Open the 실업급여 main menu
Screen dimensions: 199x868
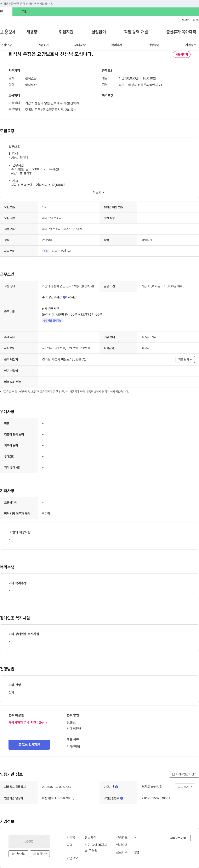[x=98, y=32]
